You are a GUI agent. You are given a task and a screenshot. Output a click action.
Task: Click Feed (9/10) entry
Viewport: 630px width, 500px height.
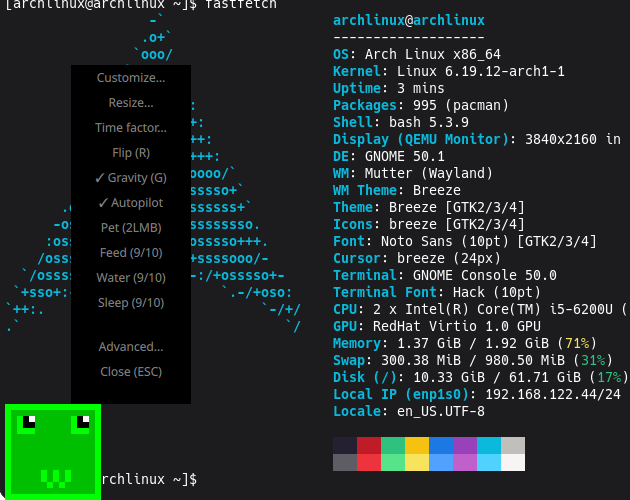coord(131,252)
